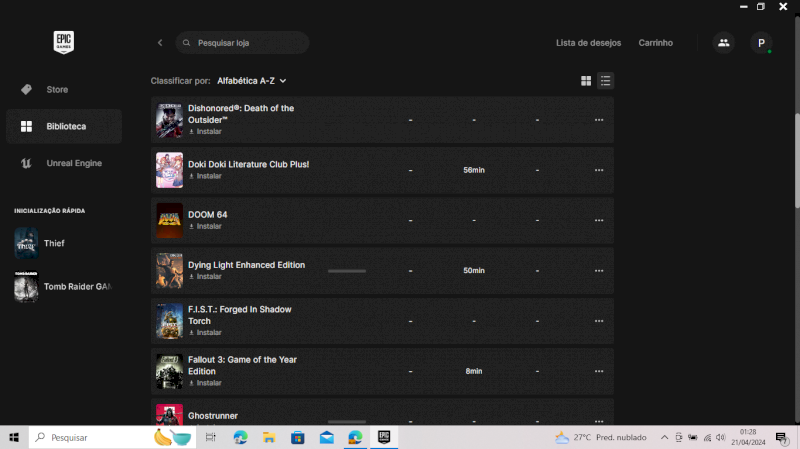The image size is (800, 449).
Task: Open options menu for DOOM 64
Action: click(x=599, y=220)
